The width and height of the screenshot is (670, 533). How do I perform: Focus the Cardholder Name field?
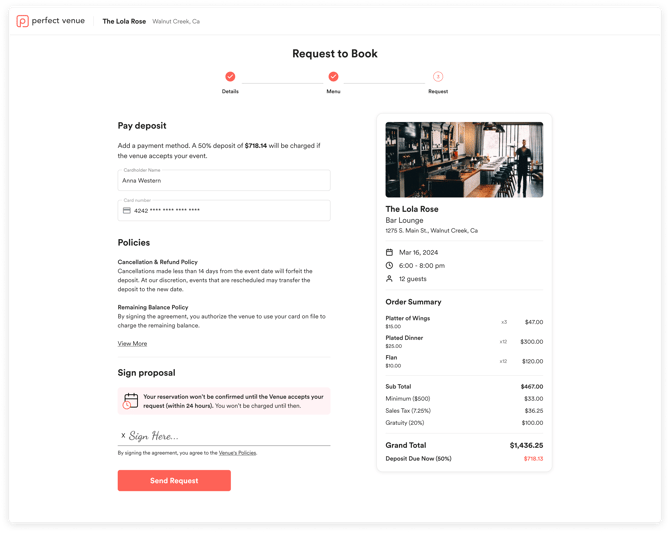224,181
